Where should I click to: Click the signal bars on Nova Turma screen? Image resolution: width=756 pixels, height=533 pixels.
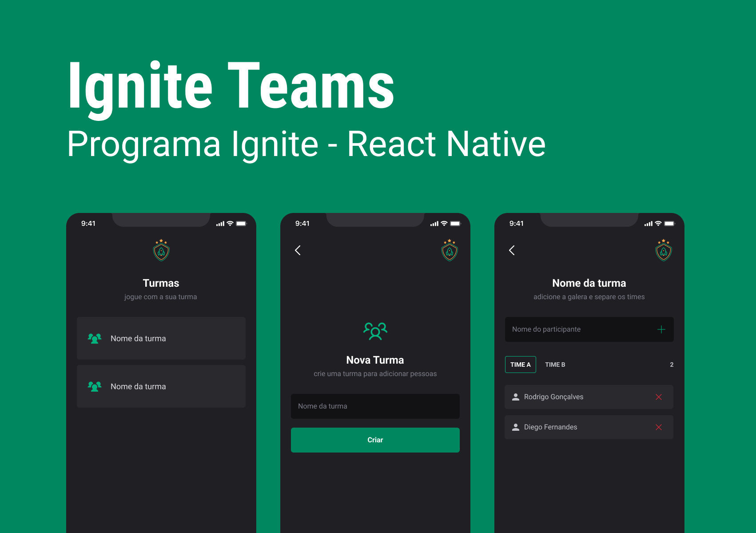click(434, 224)
